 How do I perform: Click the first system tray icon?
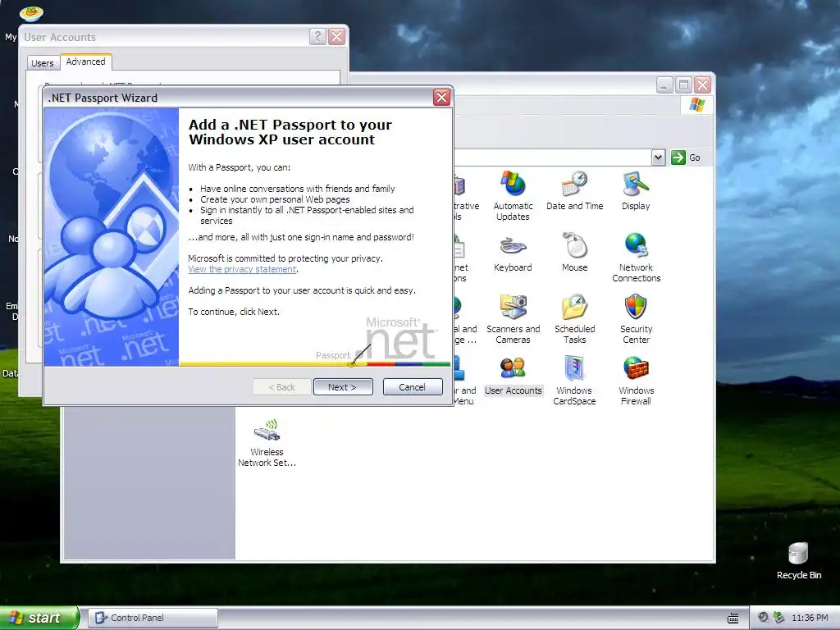pos(764,617)
